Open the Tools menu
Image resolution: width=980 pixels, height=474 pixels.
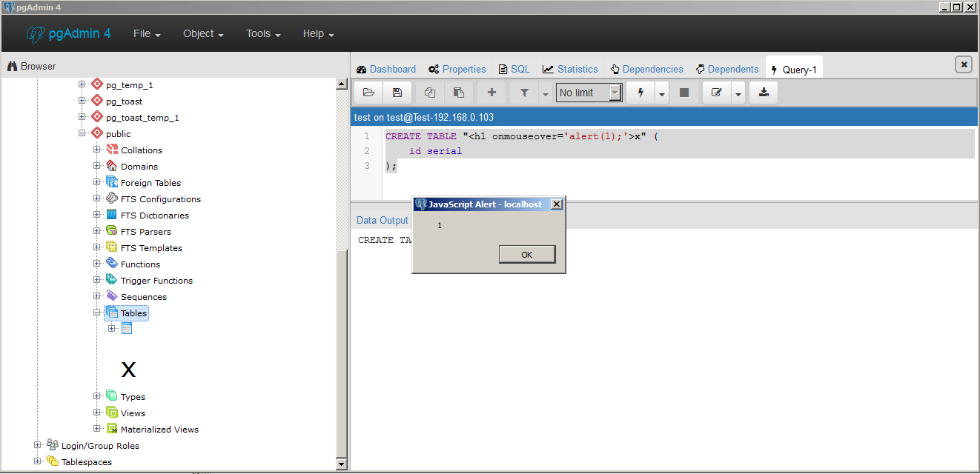point(263,33)
